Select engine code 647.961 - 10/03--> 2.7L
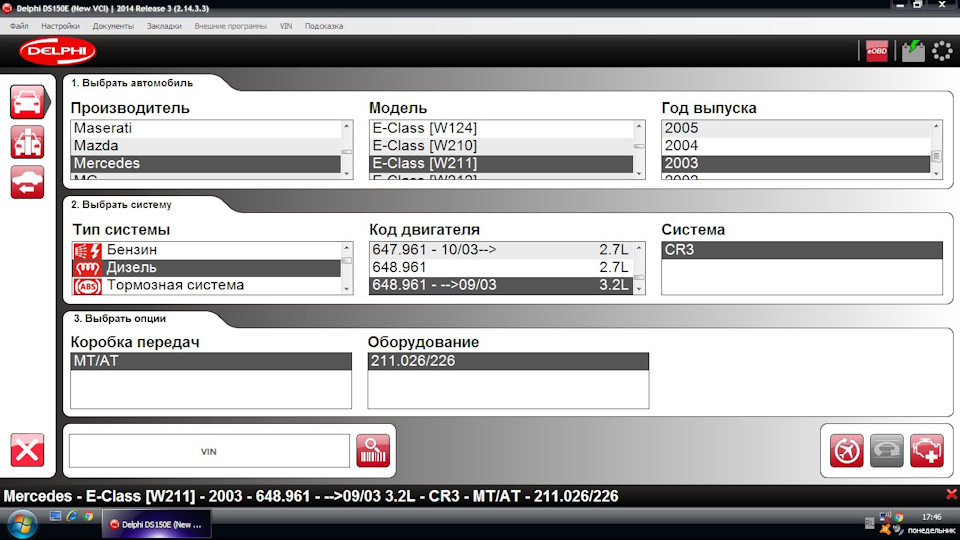Image resolution: width=960 pixels, height=540 pixels. pyautogui.click(x=501, y=250)
